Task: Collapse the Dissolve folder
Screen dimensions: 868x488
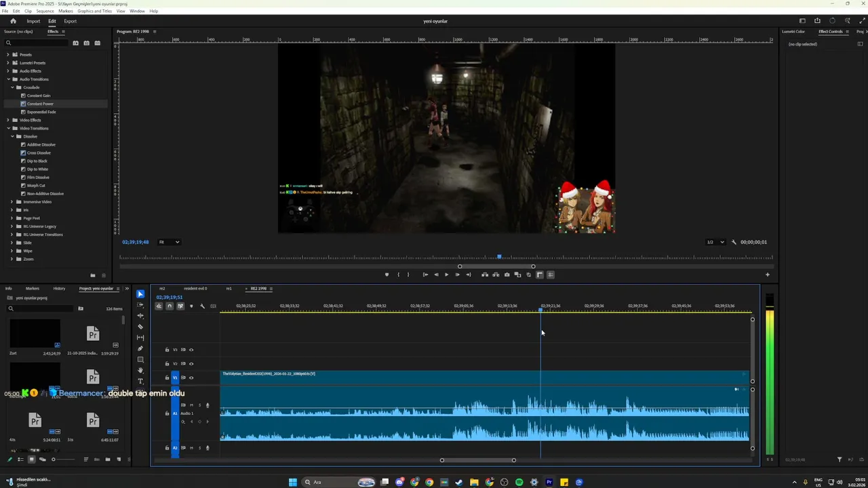Action: [x=12, y=136]
